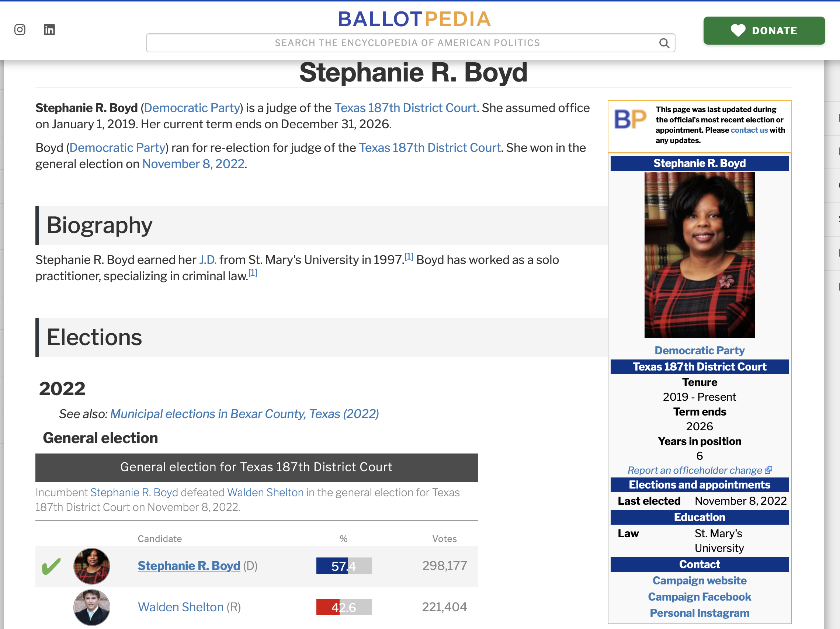
Task: Open Ballotpedia's Instagram page icon
Action: [20, 29]
